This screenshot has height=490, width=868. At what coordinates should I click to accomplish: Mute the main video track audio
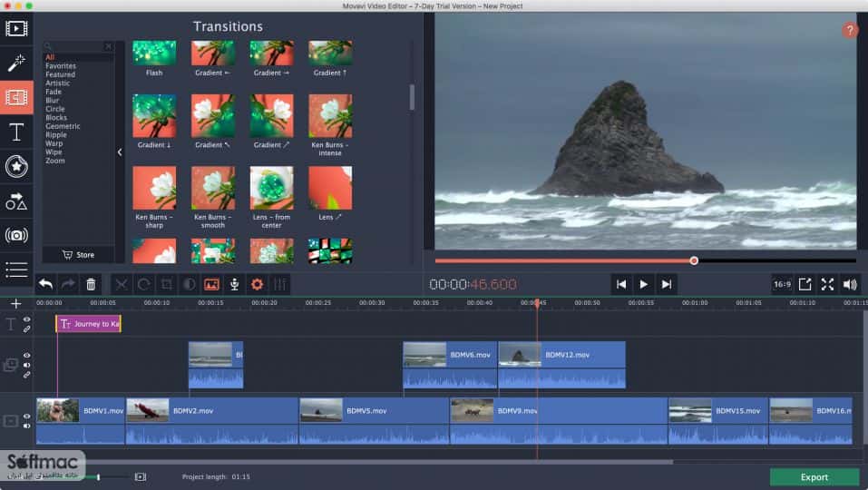click(x=26, y=426)
